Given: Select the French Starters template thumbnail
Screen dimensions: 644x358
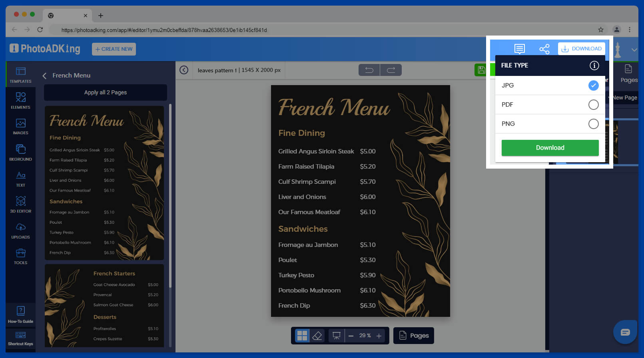Looking at the screenshot, I should point(104,306).
